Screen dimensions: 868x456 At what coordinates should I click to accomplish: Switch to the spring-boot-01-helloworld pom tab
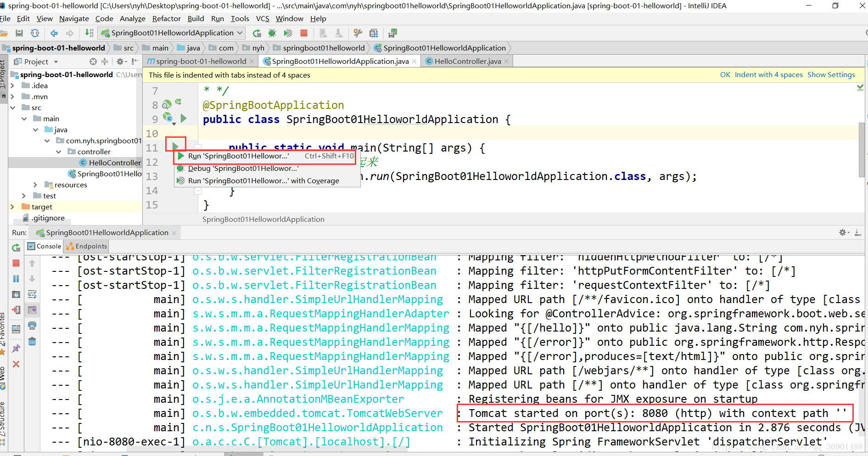201,61
